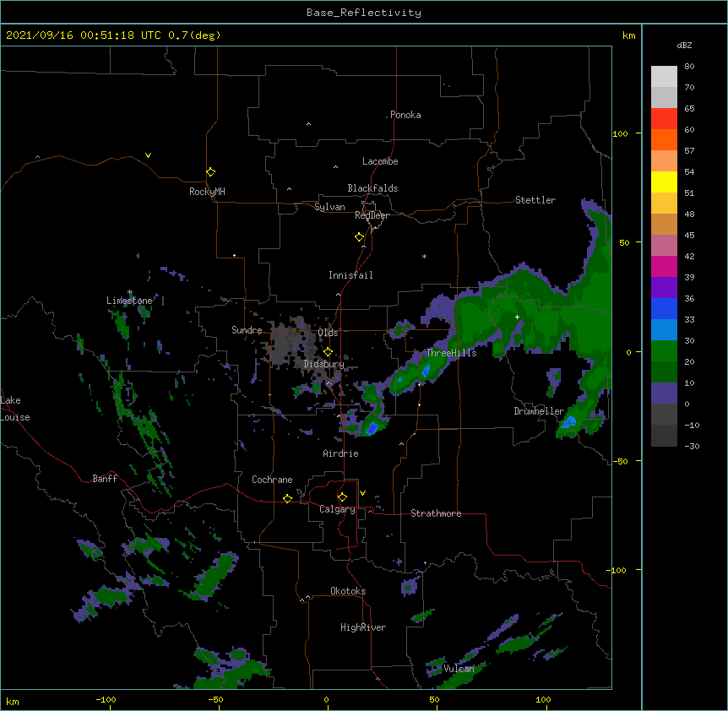Click the ThreeHills town label

(452, 353)
